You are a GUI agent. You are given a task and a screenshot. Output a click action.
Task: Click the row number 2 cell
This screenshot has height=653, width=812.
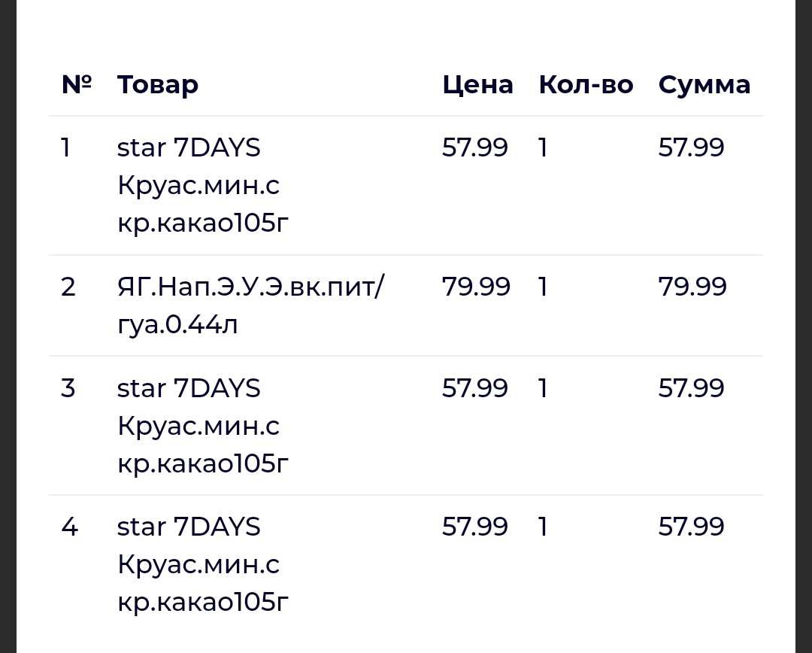(x=68, y=287)
